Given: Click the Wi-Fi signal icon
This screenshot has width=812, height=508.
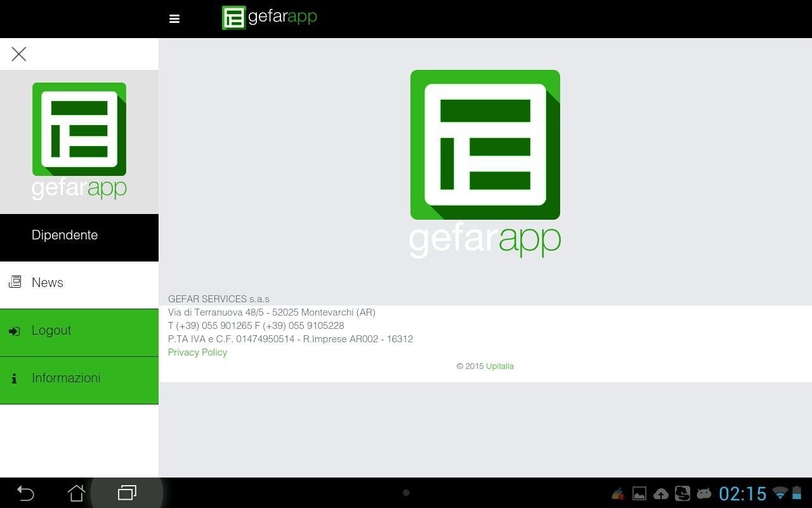Looking at the screenshot, I should click(x=780, y=493).
